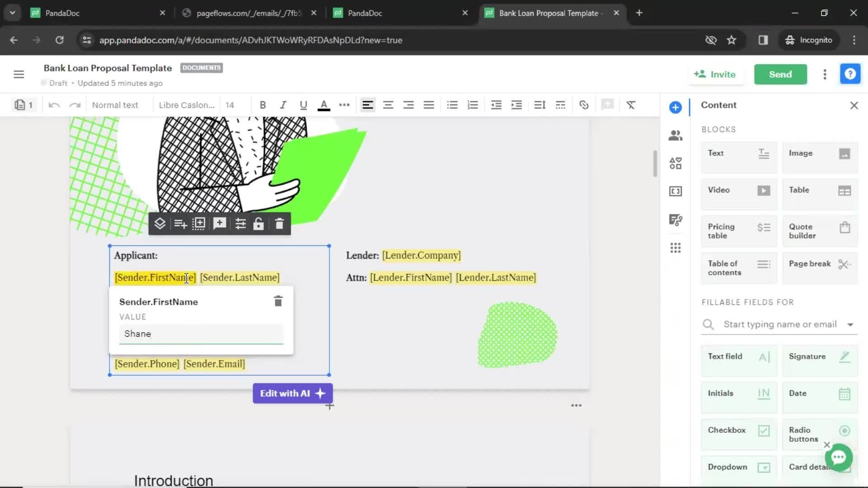This screenshot has width=868, height=488.
Task: Click Edit with AI button
Action: (x=292, y=393)
